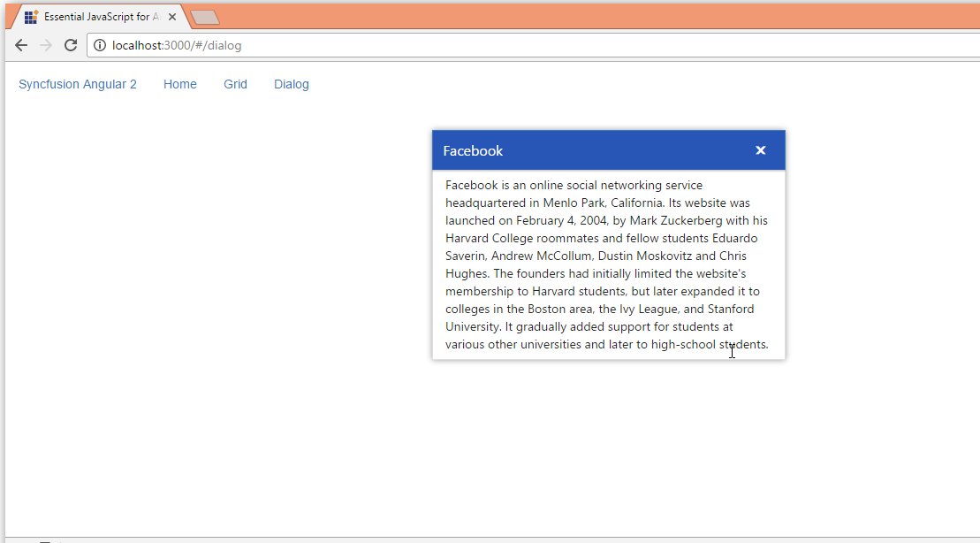The width and height of the screenshot is (980, 543).
Task: Click text 'Harvard College roommates'
Action: [522, 238]
